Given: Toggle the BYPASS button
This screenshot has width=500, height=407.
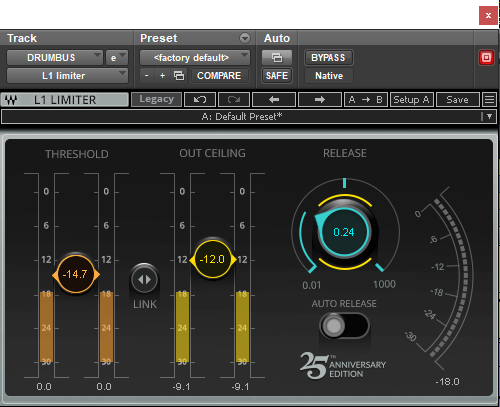Looking at the screenshot, I should pos(328,58).
